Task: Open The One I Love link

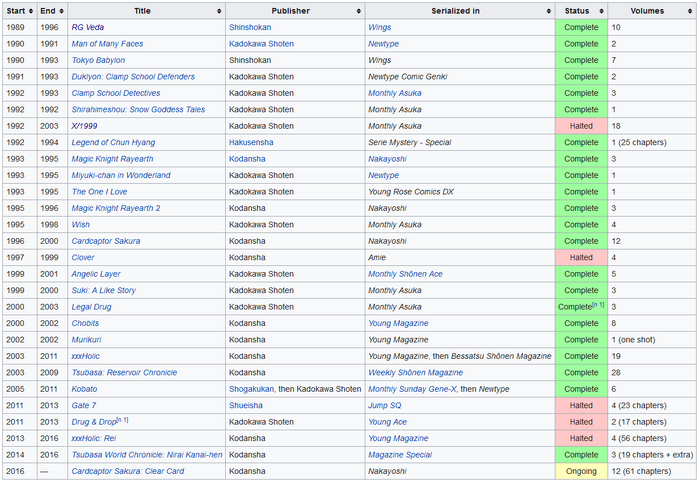Action: 99,192
